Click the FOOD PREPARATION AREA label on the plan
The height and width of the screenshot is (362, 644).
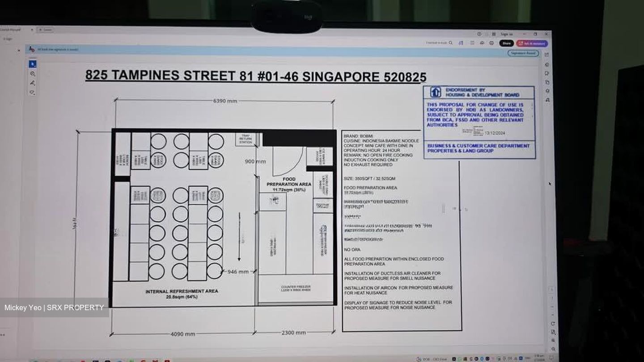pyautogui.click(x=289, y=181)
